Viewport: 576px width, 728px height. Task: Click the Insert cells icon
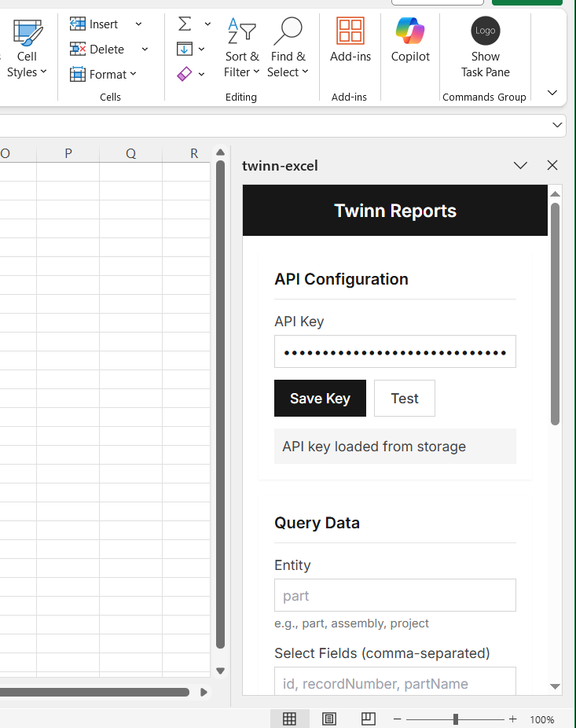click(78, 24)
